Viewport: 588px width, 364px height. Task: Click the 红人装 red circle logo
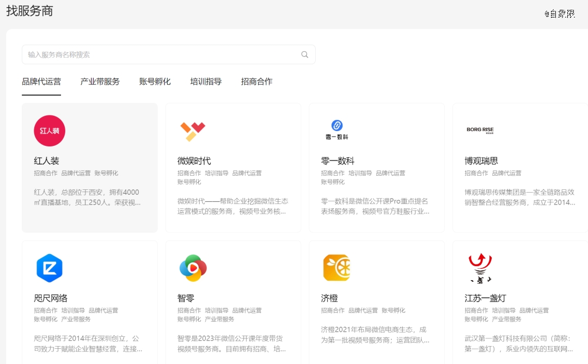[x=50, y=131]
